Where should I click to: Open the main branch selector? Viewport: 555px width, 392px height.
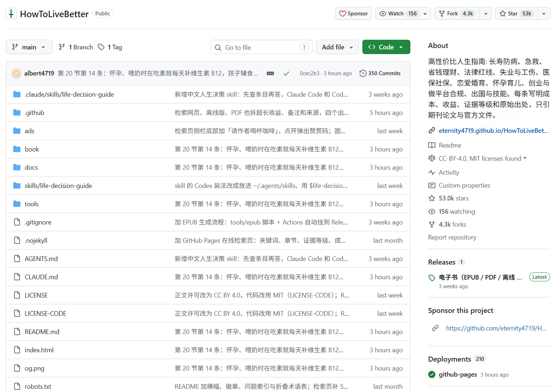pos(29,47)
